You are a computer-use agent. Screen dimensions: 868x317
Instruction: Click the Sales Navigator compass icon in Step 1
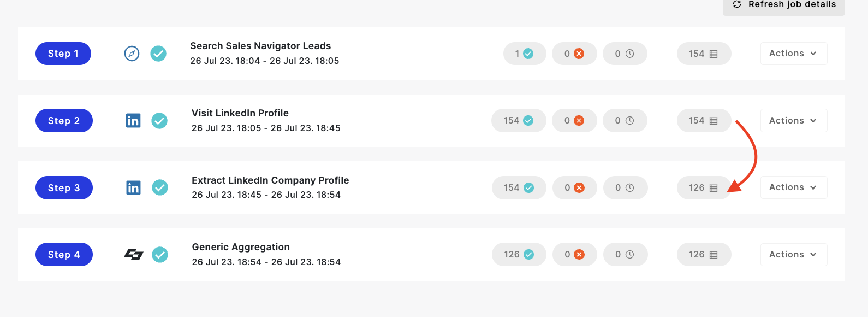click(132, 54)
